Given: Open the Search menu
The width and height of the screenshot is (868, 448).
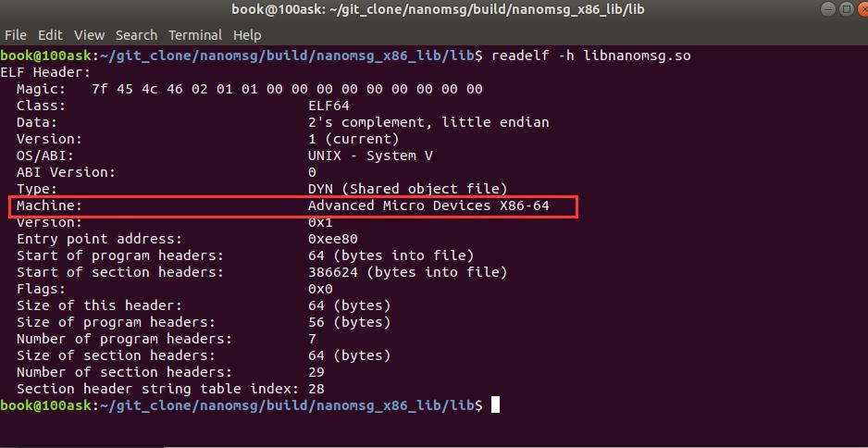Looking at the screenshot, I should pos(136,35).
